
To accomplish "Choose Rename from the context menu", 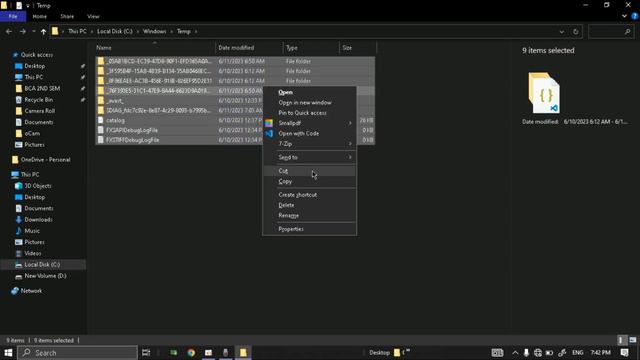I will tap(310, 215).
